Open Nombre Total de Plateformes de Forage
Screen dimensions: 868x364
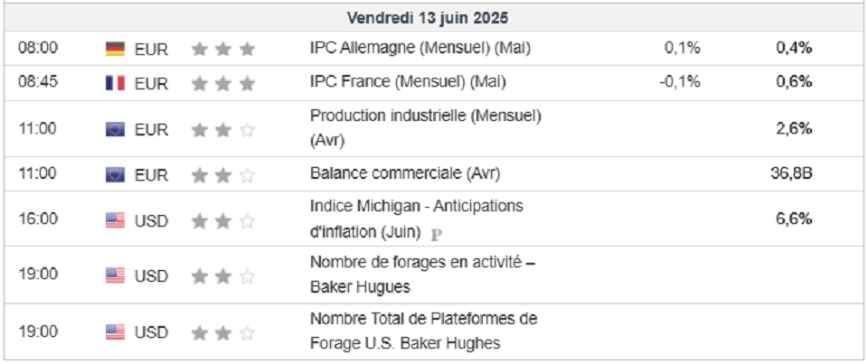pyautogui.click(x=423, y=331)
